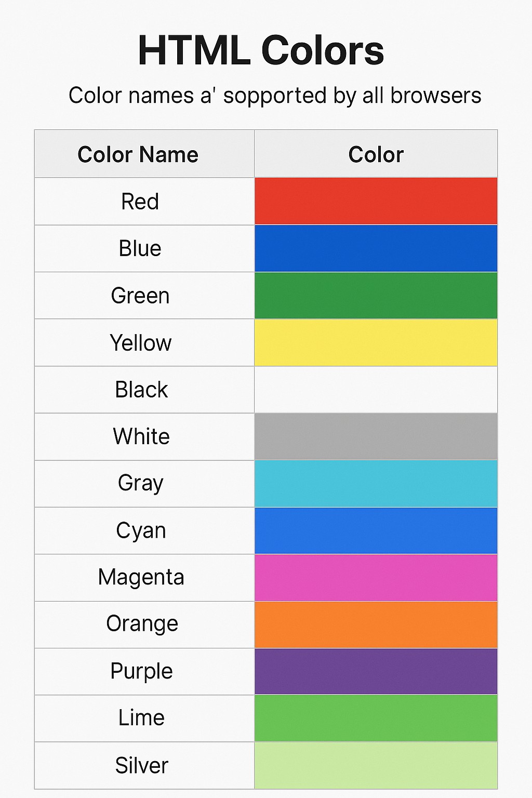Select the swatch in the Blue row
This screenshot has height=798, width=532.
coord(376,248)
